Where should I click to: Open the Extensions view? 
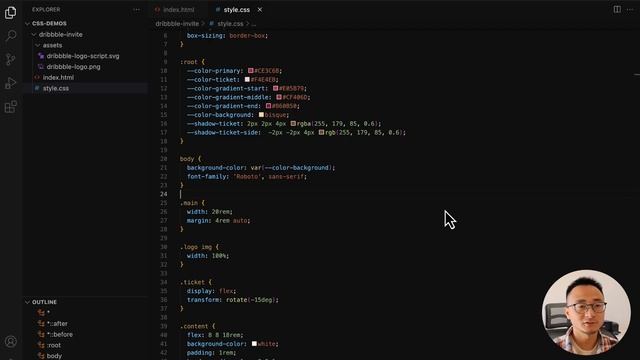pyautogui.click(x=11, y=107)
